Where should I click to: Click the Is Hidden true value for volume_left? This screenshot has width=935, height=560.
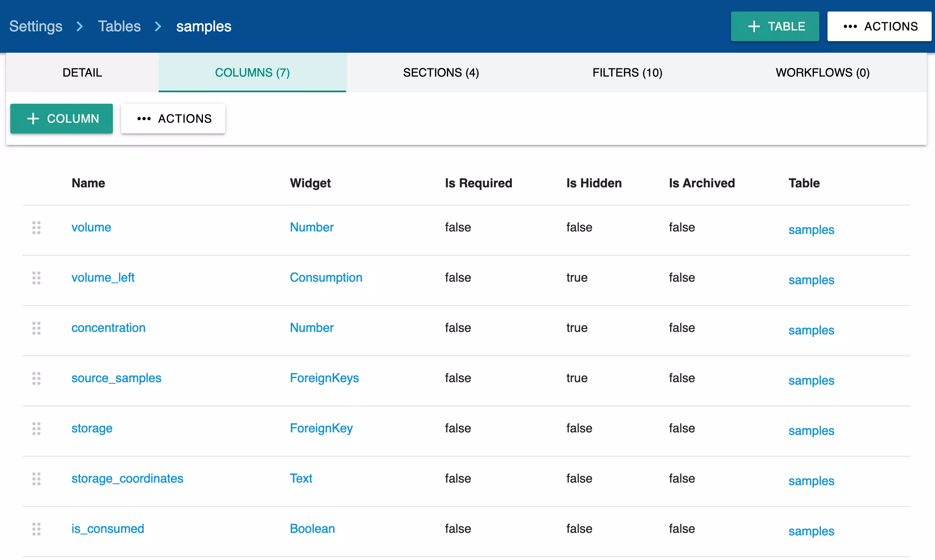577,278
